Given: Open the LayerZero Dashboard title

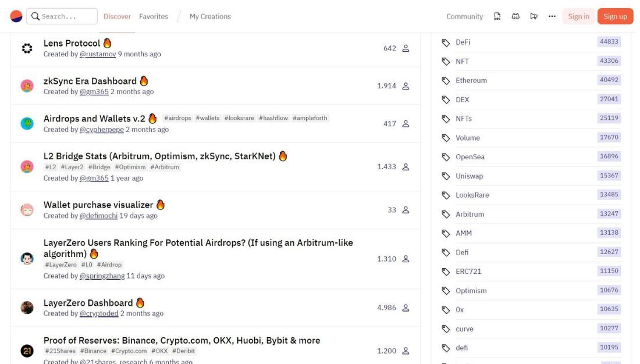Looking at the screenshot, I should (x=88, y=303).
